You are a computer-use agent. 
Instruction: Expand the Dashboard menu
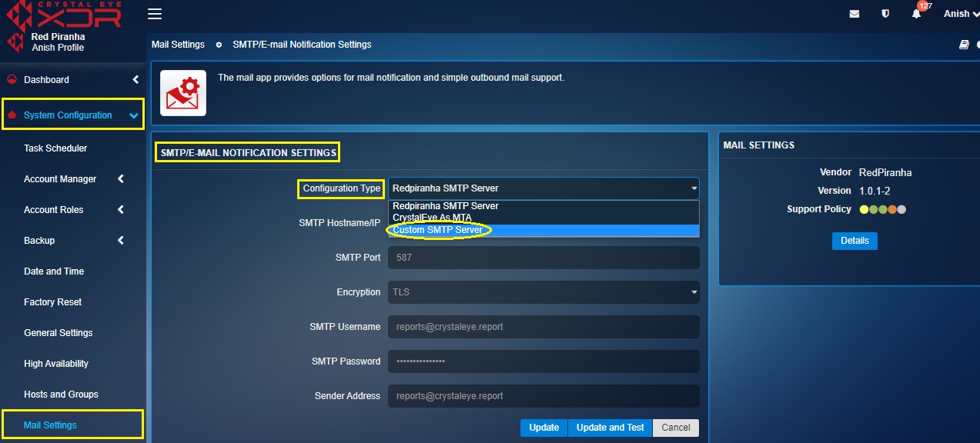(135, 79)
